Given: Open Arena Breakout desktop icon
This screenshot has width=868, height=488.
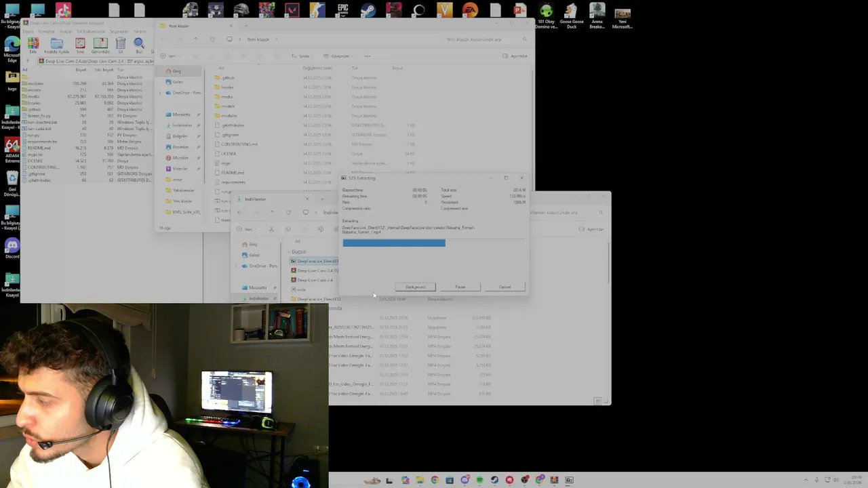Looking at the screenshot, I should [x=597, y=16].
